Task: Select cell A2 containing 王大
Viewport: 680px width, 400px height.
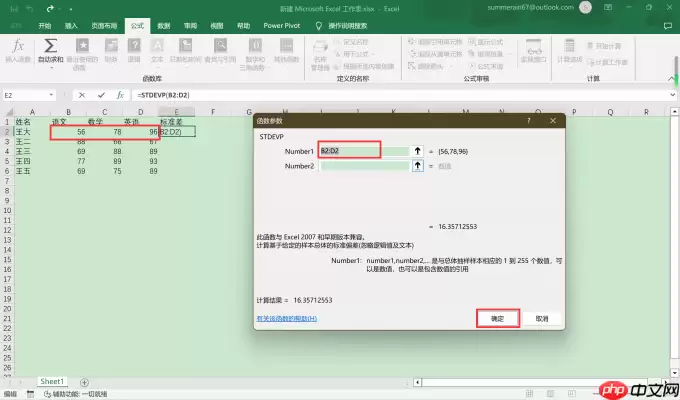Action: [32, 131]
